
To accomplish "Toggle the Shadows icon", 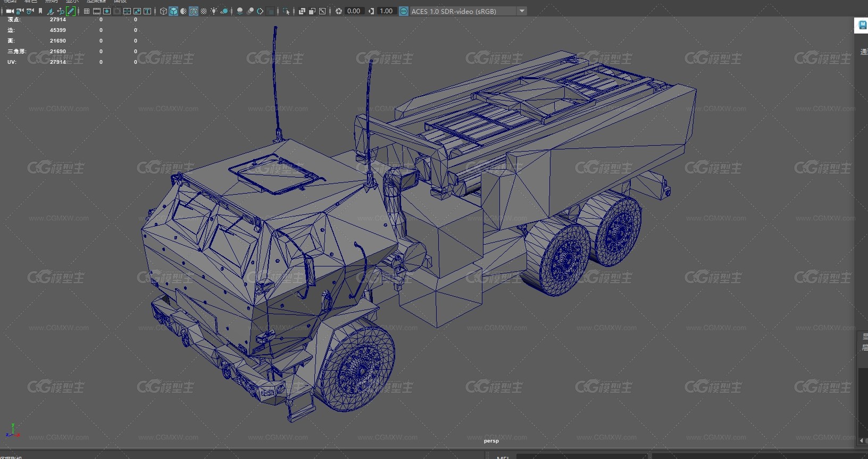I will tap(224, 11).
